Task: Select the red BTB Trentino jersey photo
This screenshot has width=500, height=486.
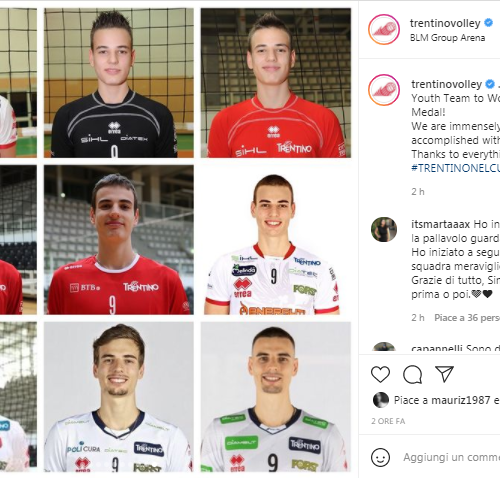Action: click(x=119, y=240)
